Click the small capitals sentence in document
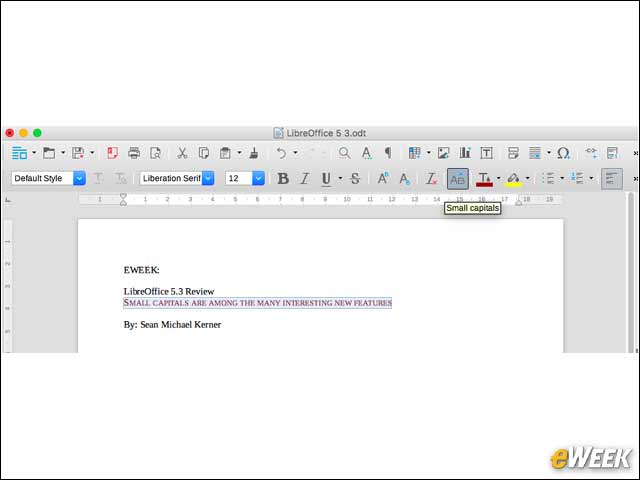The image size is (640, 480). (x=258, y=303)
